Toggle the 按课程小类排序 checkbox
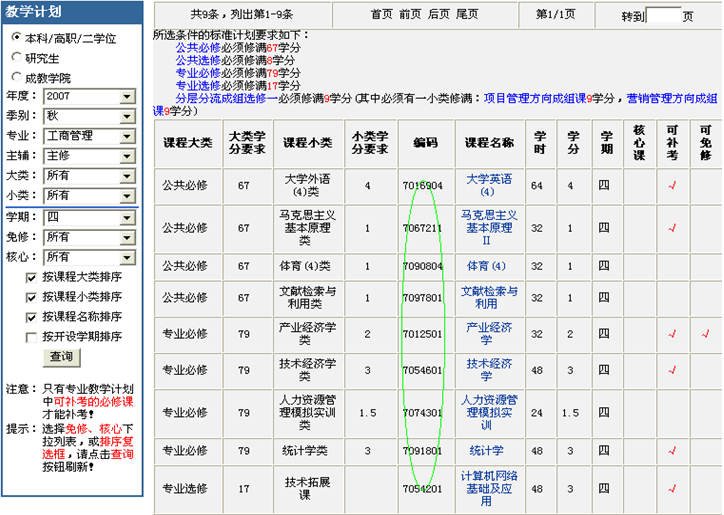724x515 pixels. pyautogui.click(x=31, y=297)
